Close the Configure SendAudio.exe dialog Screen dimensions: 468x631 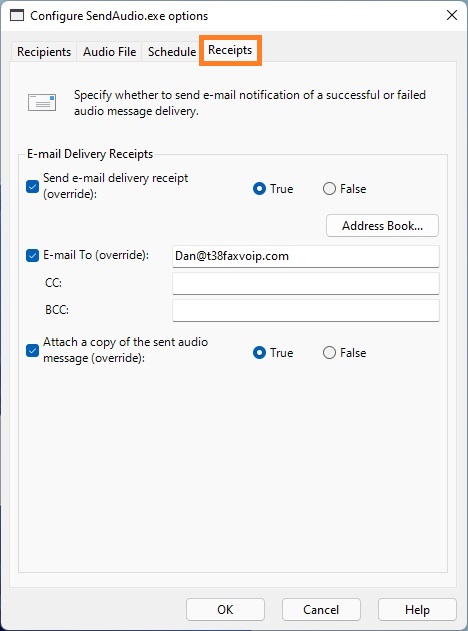pos(452,15)
